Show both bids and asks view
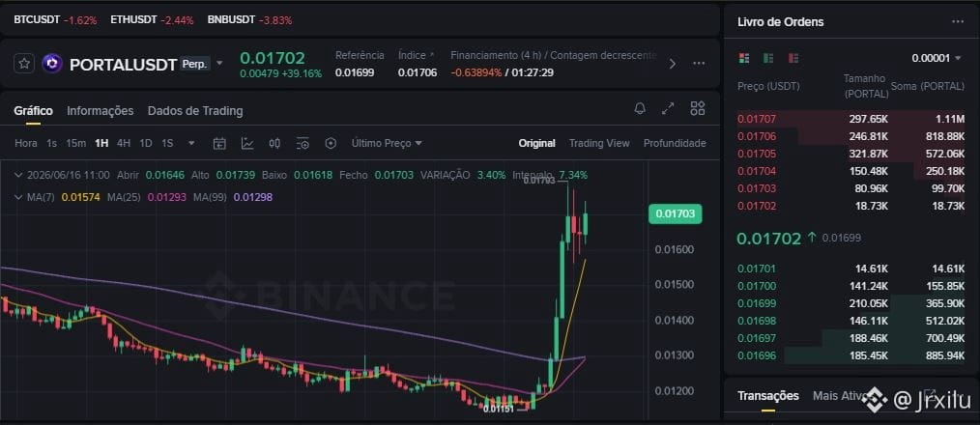 pyautogui.click(x=744, y=58)
